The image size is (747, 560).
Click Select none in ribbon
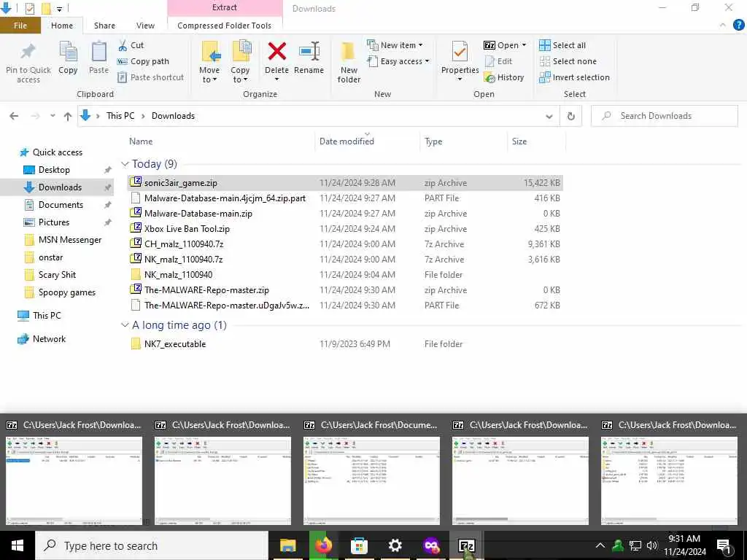point(568,61)
